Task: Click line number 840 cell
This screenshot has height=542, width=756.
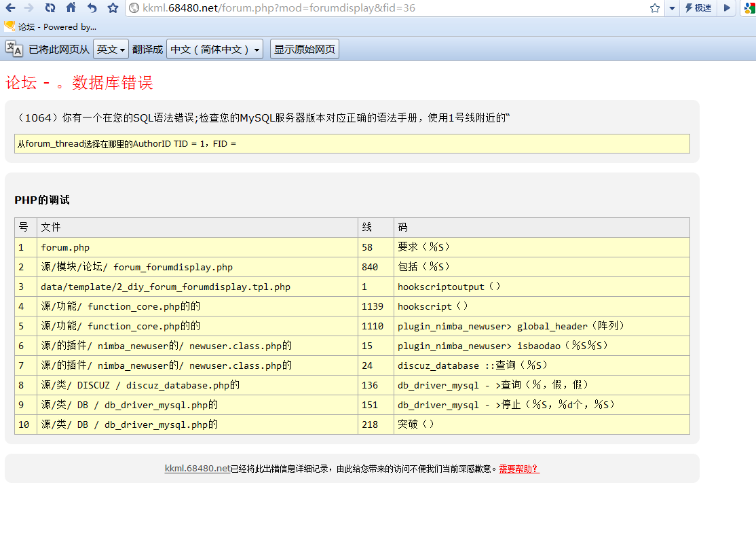Action: point(375,267)
